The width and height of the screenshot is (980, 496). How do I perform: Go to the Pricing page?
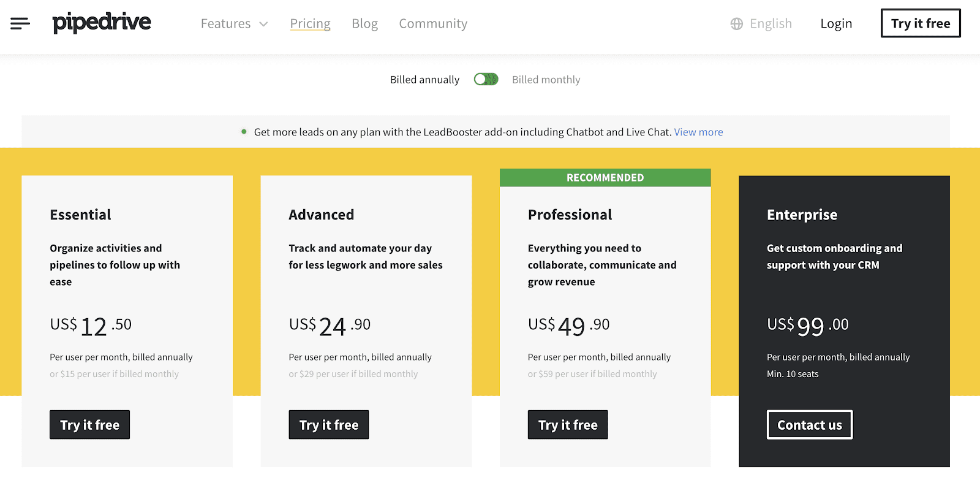click(310, 23)
